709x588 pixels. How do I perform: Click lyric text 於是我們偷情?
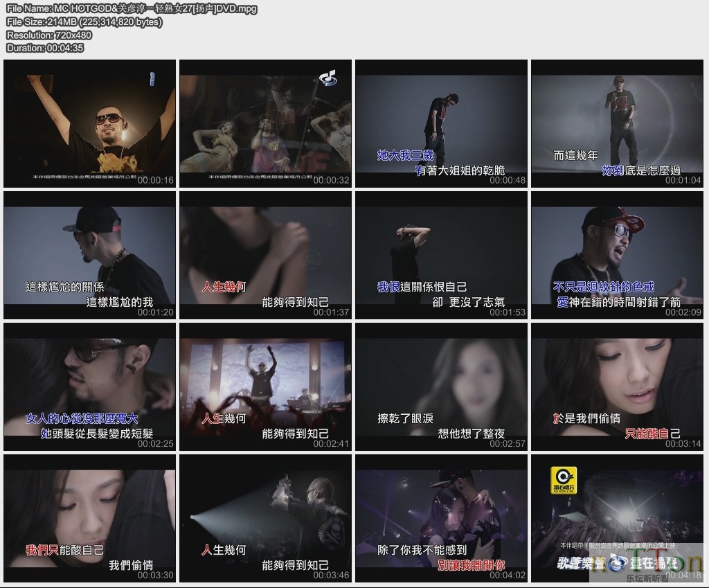(587, 418)
